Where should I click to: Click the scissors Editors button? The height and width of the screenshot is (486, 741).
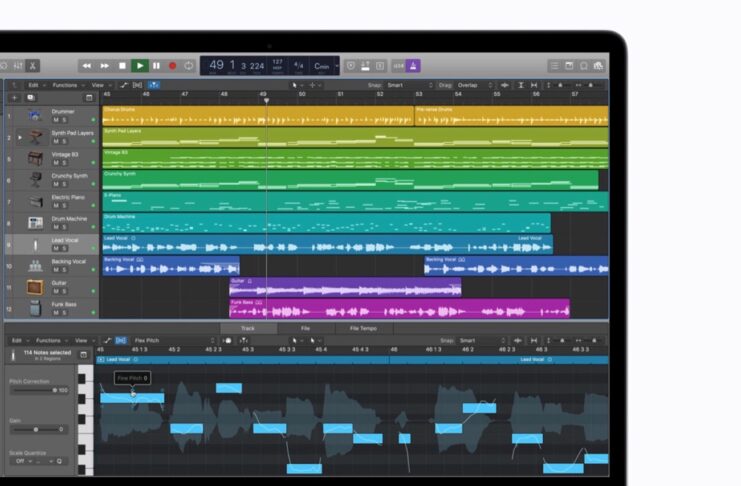click(x=33, y=66)
